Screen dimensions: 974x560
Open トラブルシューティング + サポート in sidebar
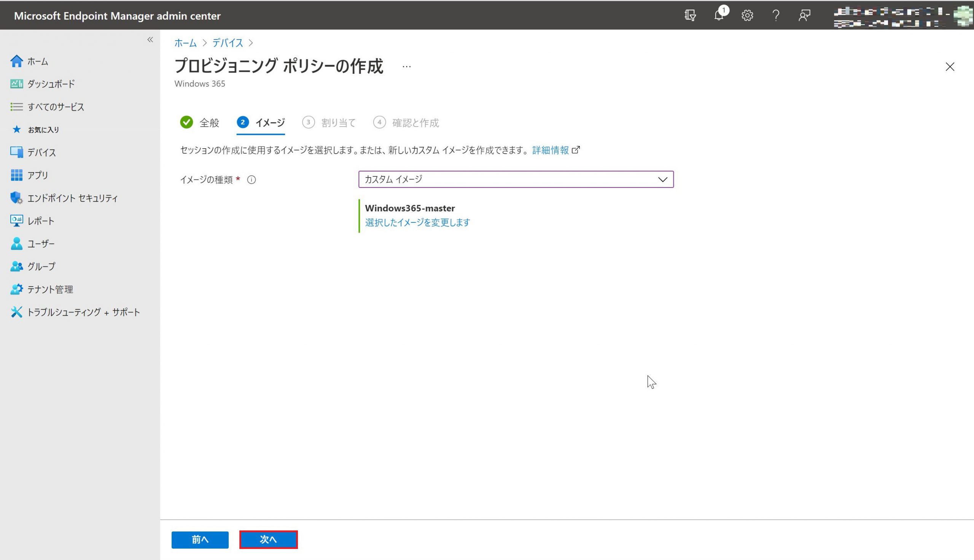pyautogui.click(x=83, y=312)
